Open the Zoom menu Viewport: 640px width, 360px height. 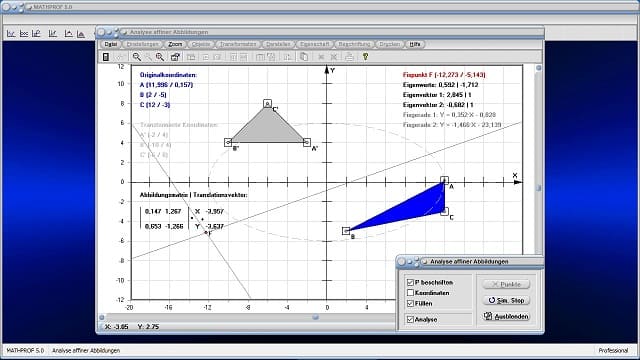point(175,44)
